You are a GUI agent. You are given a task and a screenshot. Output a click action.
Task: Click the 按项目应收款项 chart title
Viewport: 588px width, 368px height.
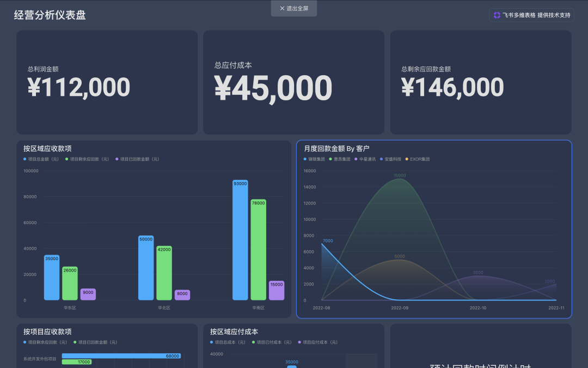click(47, 332)
